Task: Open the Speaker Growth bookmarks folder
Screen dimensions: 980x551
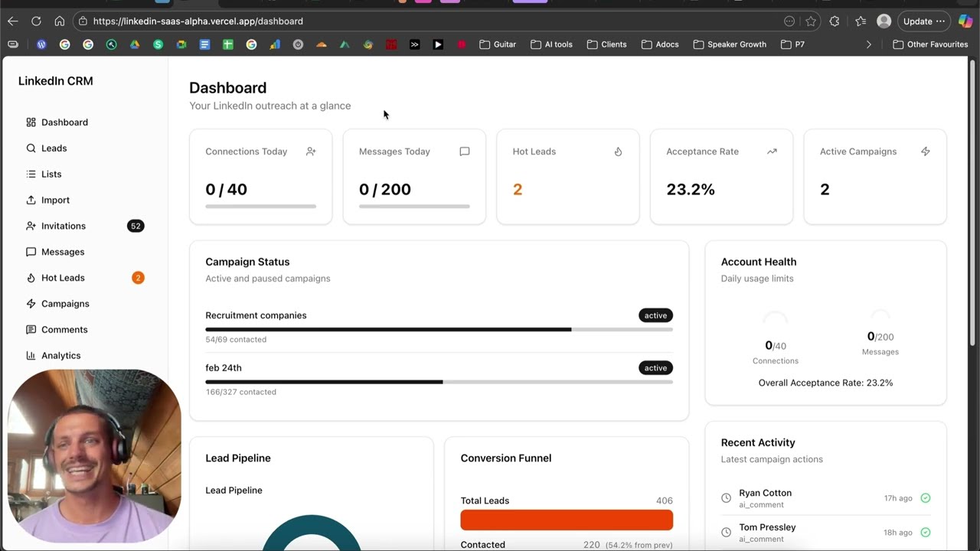Action: click(730, 44)
